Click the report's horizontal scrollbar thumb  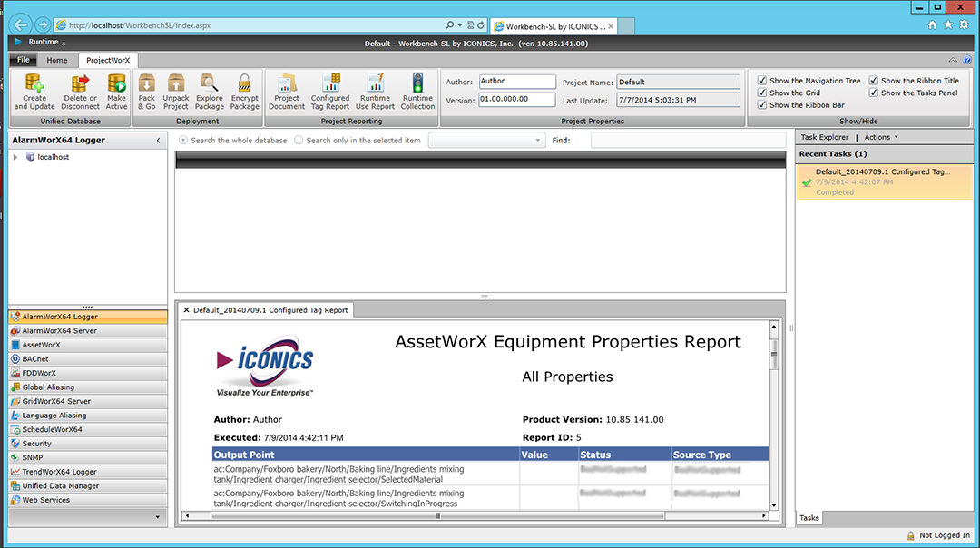(x=437, y=516)
